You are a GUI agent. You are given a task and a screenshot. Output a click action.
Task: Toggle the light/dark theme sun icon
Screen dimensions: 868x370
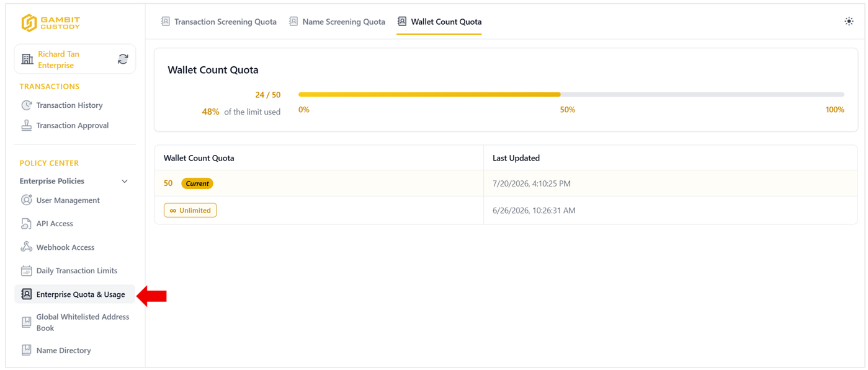pyautogui.click(x=849, y=21)
